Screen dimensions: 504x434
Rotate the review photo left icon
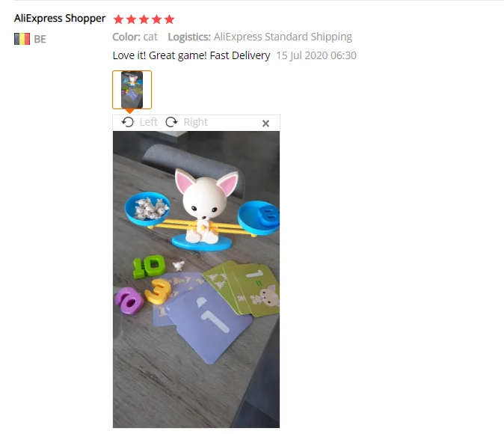pos(128,122)
